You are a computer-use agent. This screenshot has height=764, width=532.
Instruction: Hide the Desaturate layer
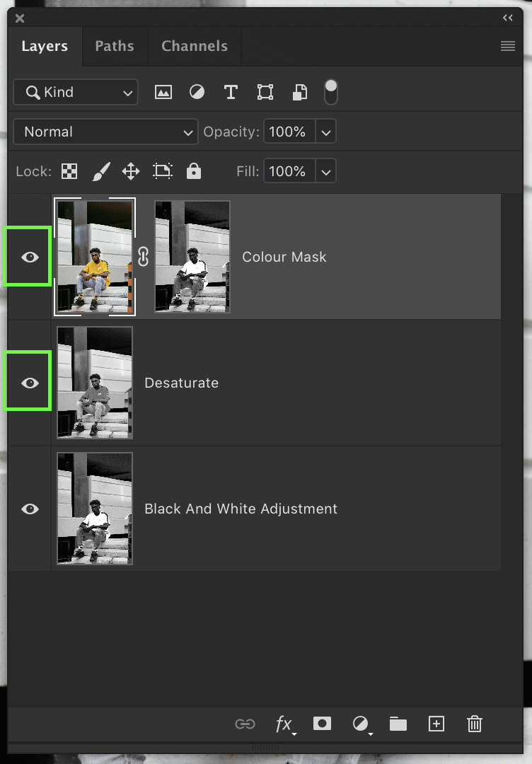pos(30,383)
